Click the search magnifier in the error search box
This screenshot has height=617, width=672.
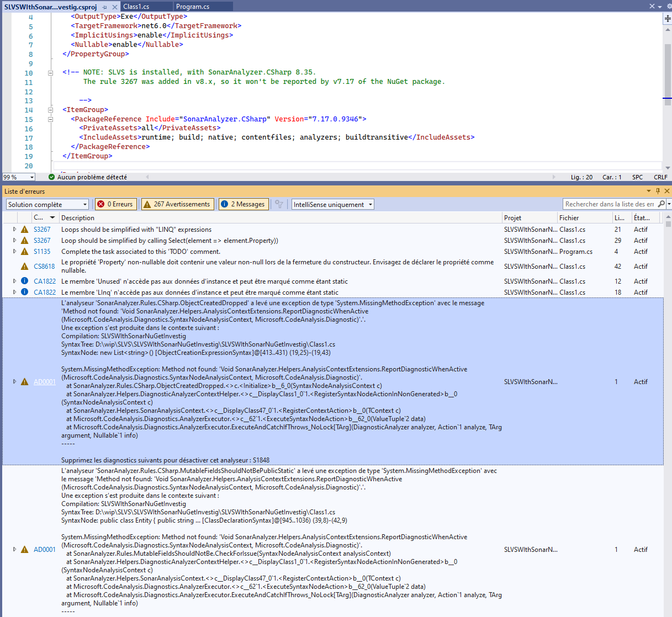tap(662, 204)
